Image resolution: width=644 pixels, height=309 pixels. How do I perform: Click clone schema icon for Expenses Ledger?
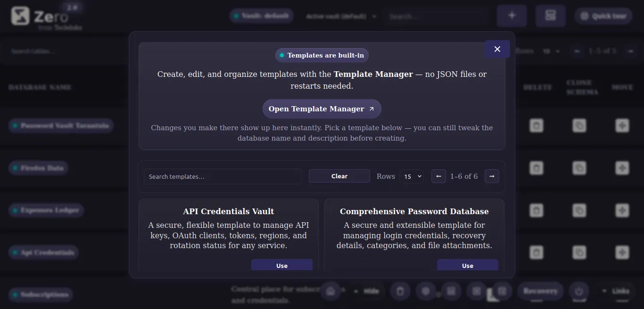(x=579, y=210)
